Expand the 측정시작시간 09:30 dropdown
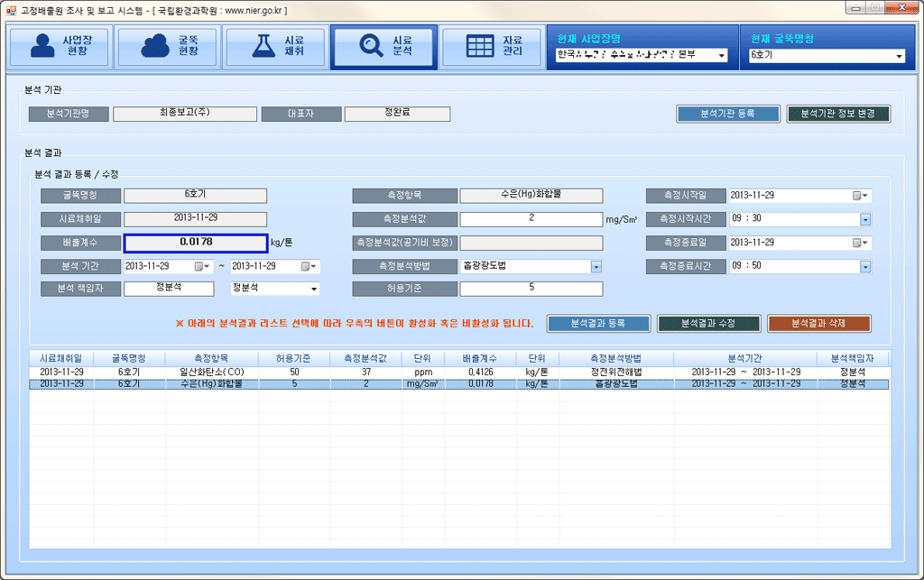Viewport: 924px width, 580px height. (864, 219)
